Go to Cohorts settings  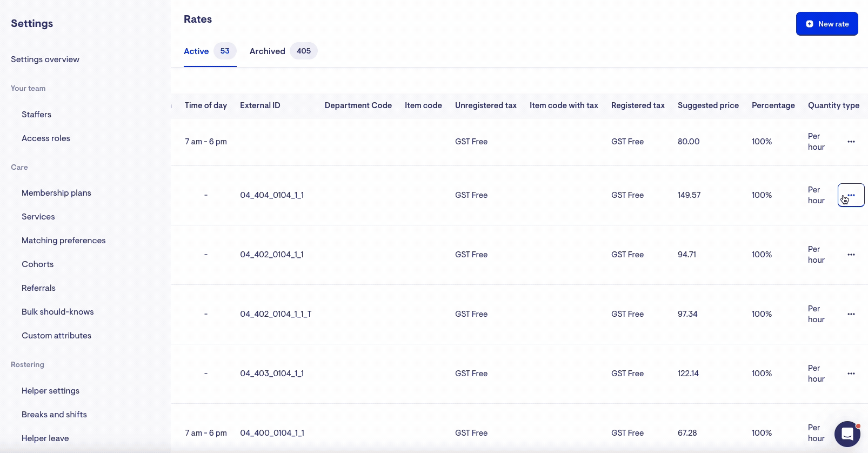pyautogui.click(x=37, y=264)
